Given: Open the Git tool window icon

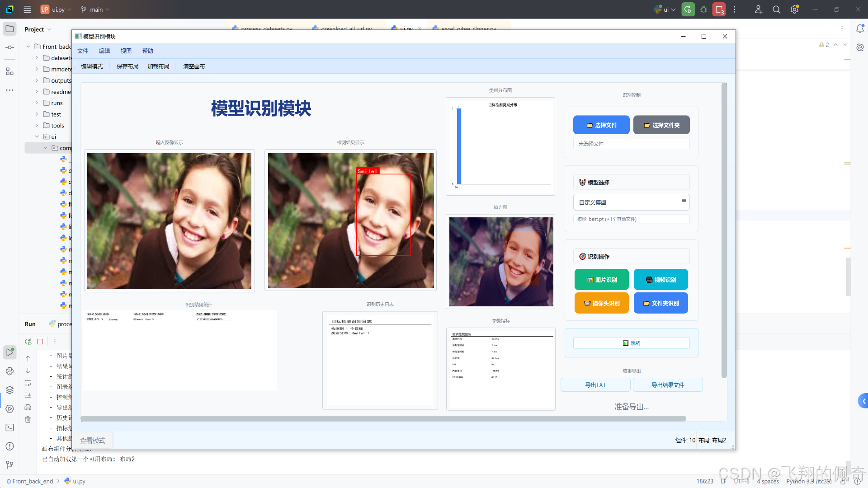Looking at the screenshot, I should [9, 465].
